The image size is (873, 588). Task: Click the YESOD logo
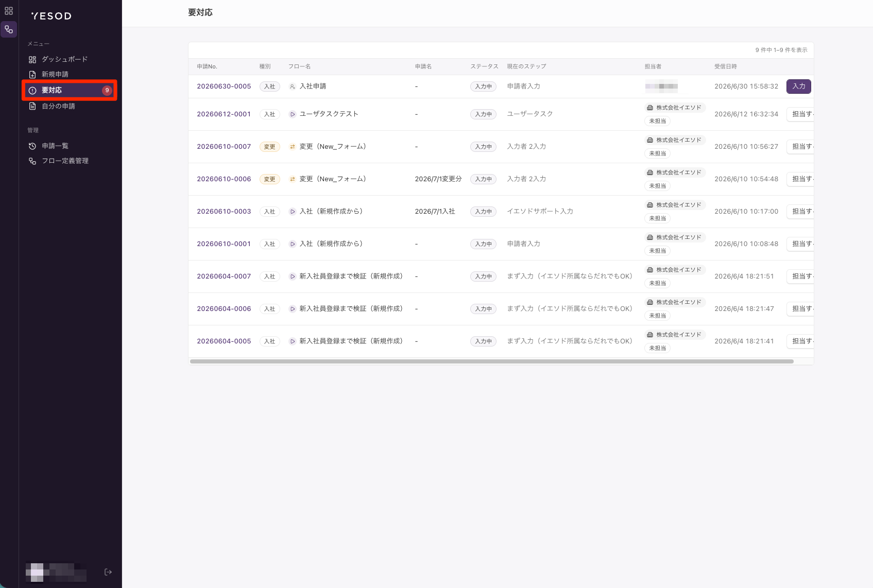52,16
